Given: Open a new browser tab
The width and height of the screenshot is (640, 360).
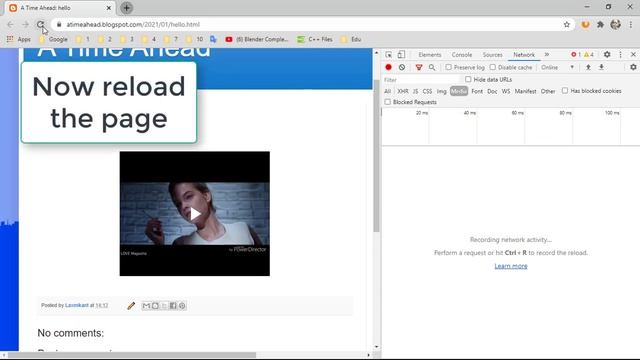Looking at the screenshot, I should (x=127, y=8).
